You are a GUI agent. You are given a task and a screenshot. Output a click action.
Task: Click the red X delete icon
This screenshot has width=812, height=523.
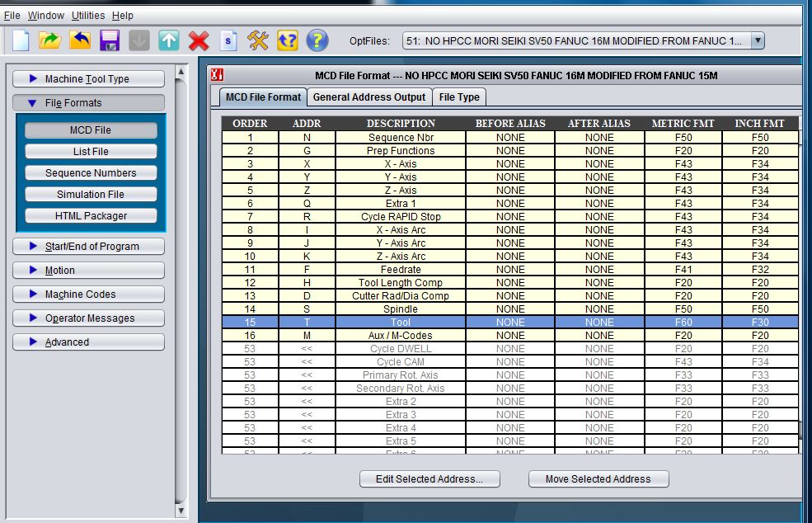pos(199,40)
